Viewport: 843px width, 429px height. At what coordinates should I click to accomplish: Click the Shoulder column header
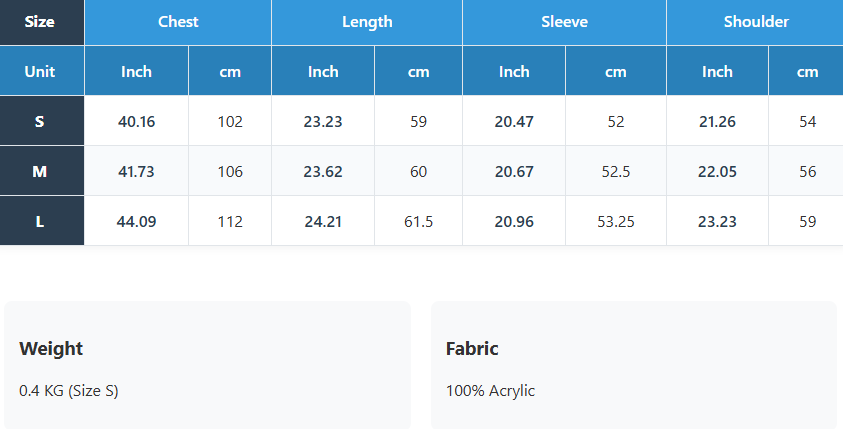[x=756, y=22]
